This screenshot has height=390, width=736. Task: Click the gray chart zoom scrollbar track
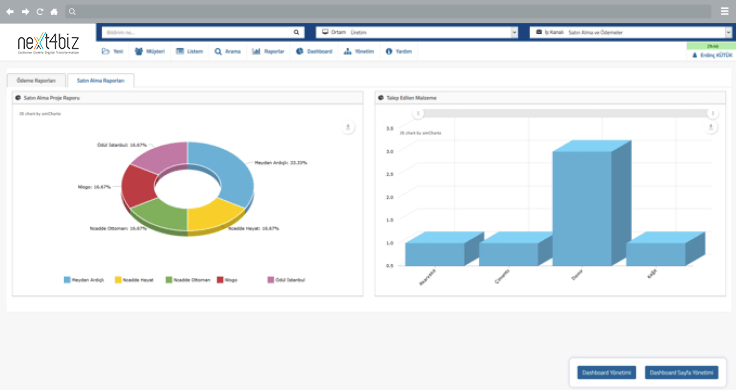[565, 114]
